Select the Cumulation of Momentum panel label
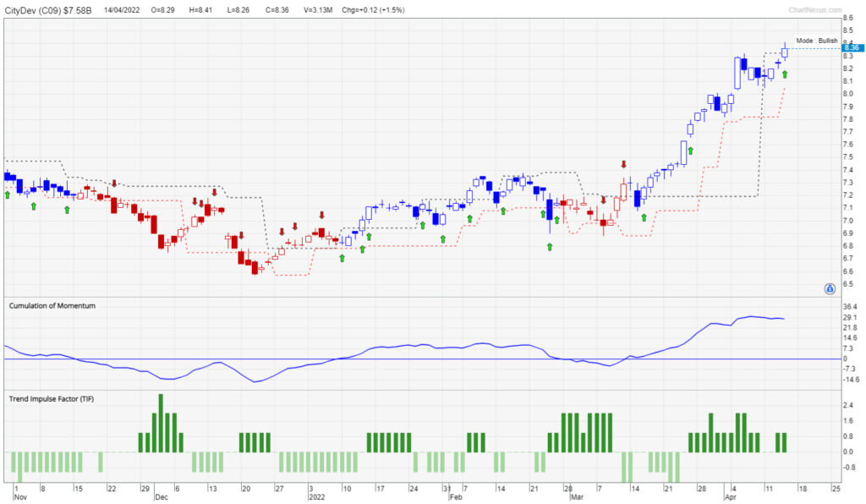Viewport: 866px width, 504px height. 52,306
